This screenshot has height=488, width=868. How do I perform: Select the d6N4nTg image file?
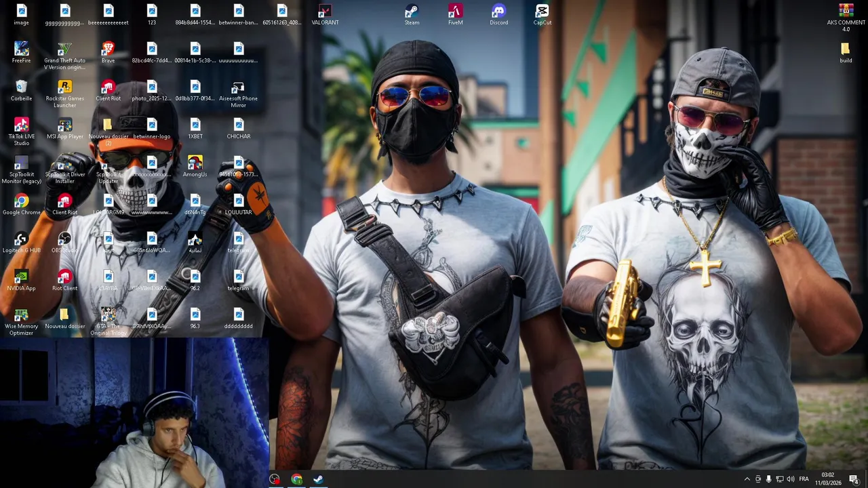pos(195,205)
